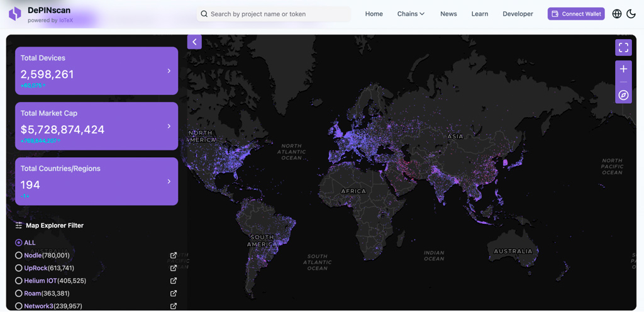The image size is (644, 312).
Task: Click the +769,844,207 market cap change
Action: tap(40, 141)
